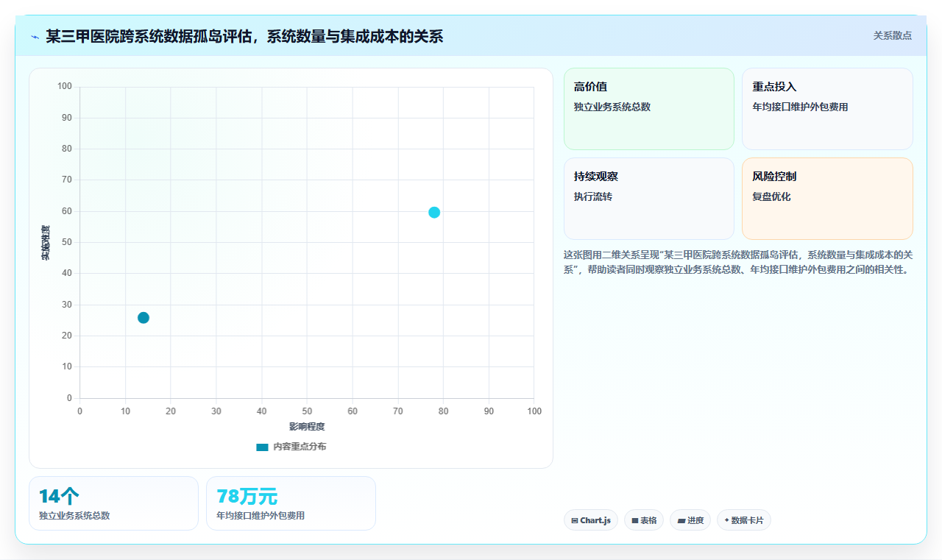The image size is (942, 560).
Task: Click 复盘优化 text in 风险控制 card
Action: point(771,197)
